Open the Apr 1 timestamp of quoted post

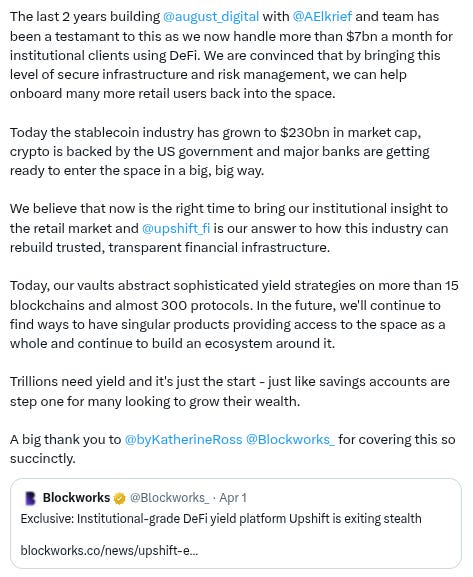coord(233,498)
